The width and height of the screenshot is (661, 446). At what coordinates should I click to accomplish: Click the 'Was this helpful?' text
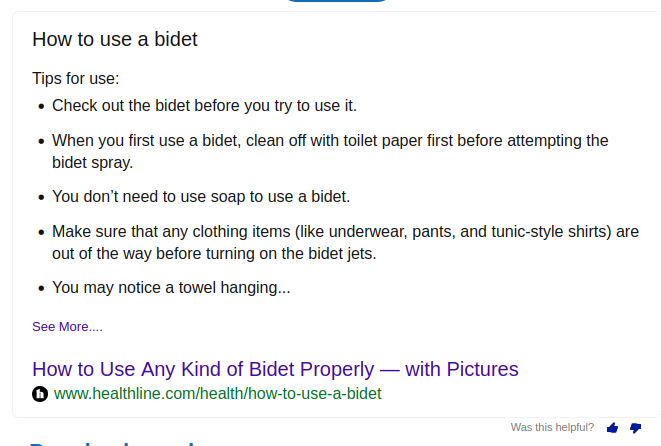coord(552,427)
